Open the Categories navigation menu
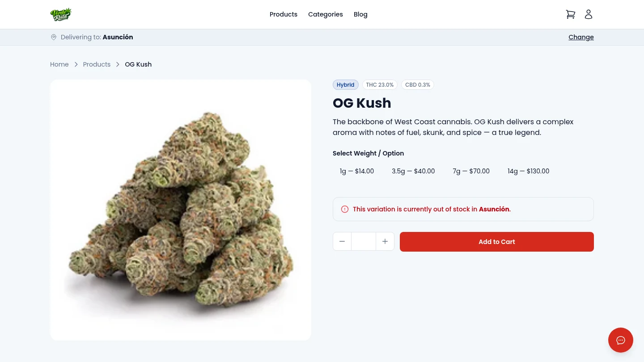The width and height of the screenshot is (644, 362). 326,14
